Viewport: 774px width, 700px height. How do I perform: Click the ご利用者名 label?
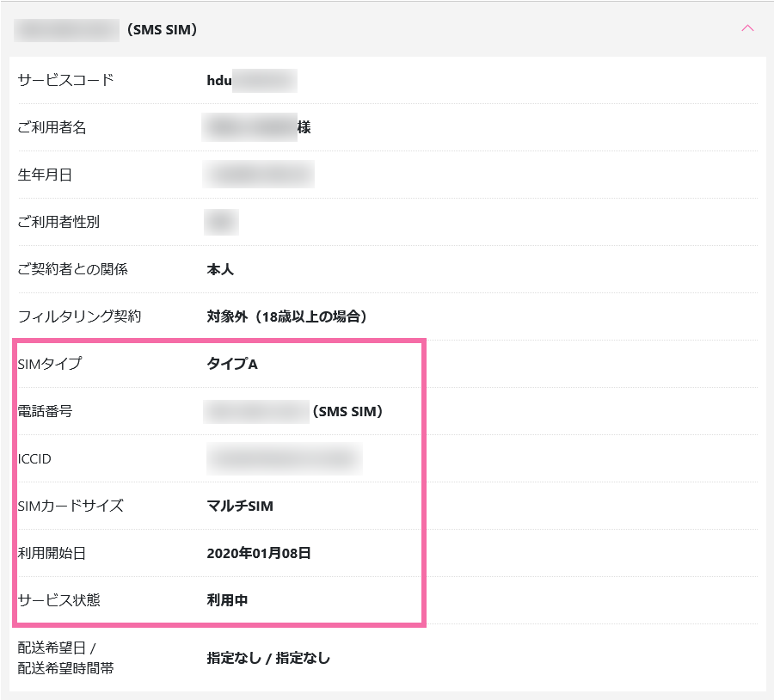pos(52,128)
